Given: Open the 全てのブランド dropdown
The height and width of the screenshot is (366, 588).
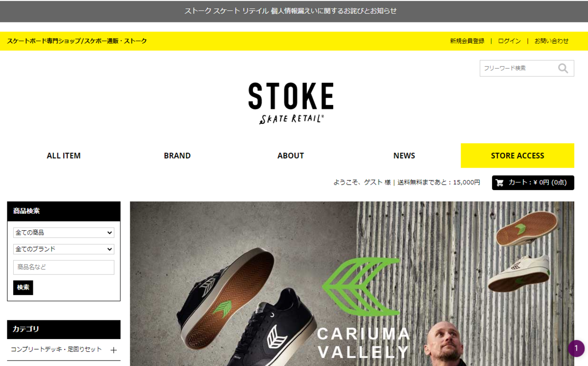Looking at the screenshot, I should point(64,249).
